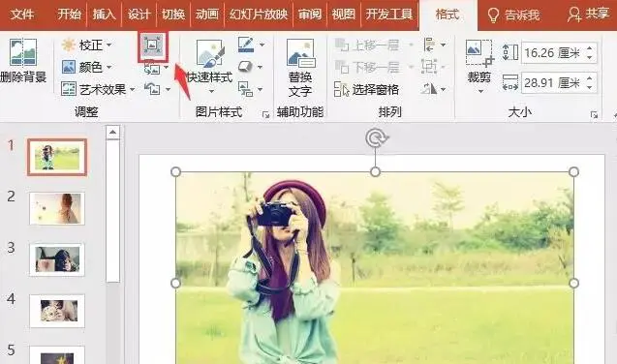Click the height field showing 16.26 厘米

[552, 52]
